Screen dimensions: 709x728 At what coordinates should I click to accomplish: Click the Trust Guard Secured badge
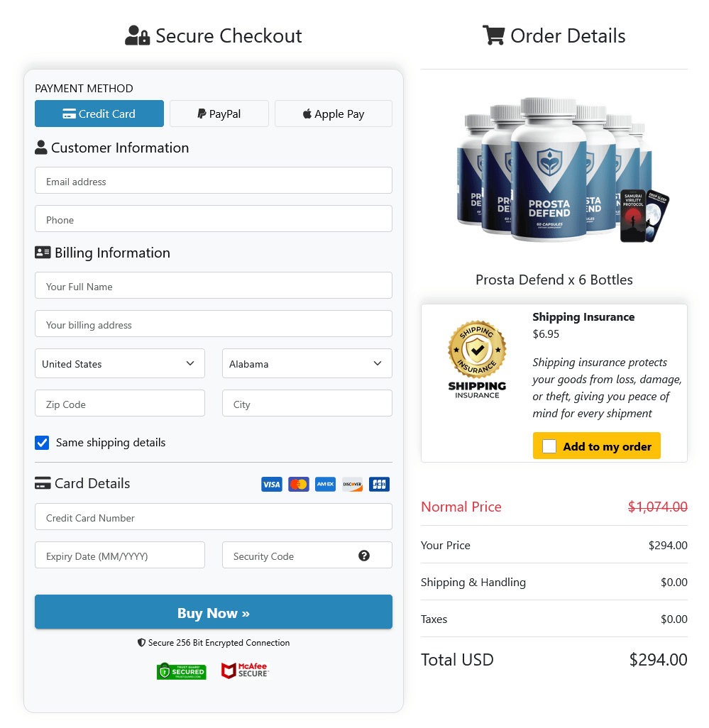(182, 671)
